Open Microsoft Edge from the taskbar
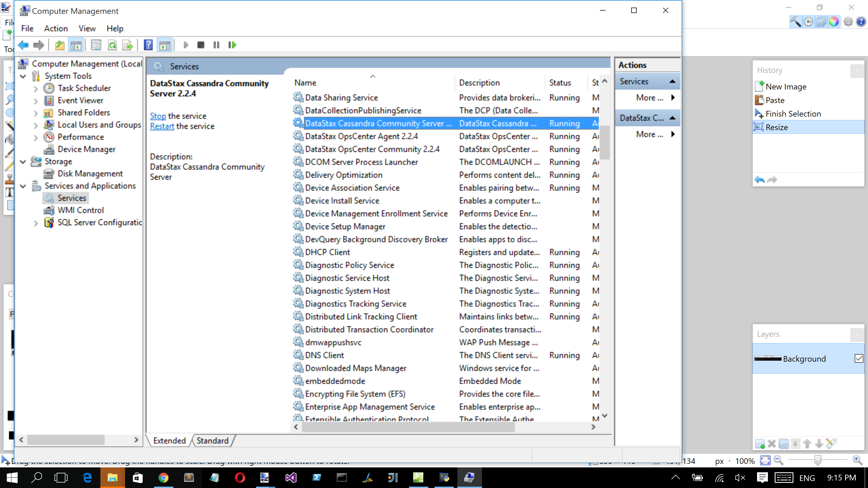The width and height of the screenshot is (868, 488). click(87, 477)
